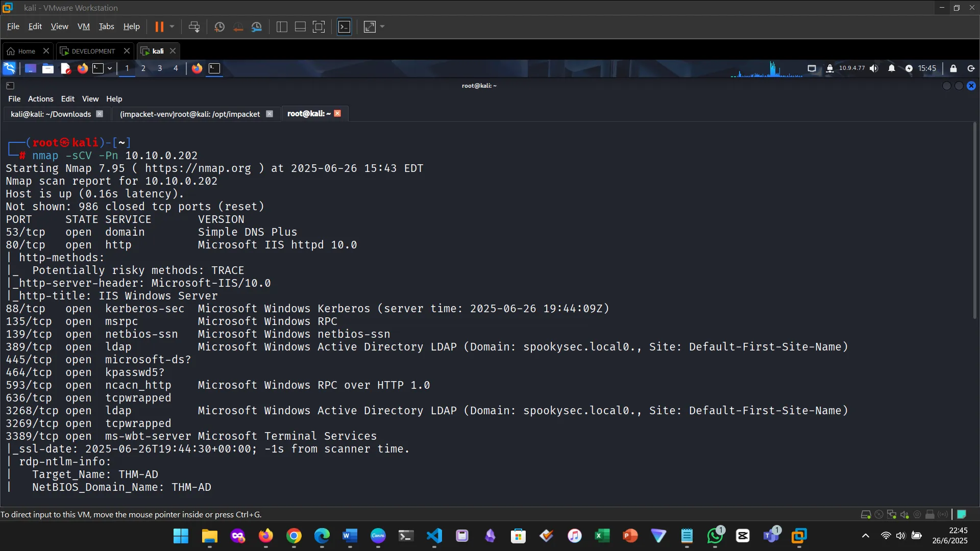Open the Kali applications menu

[9, 68]
